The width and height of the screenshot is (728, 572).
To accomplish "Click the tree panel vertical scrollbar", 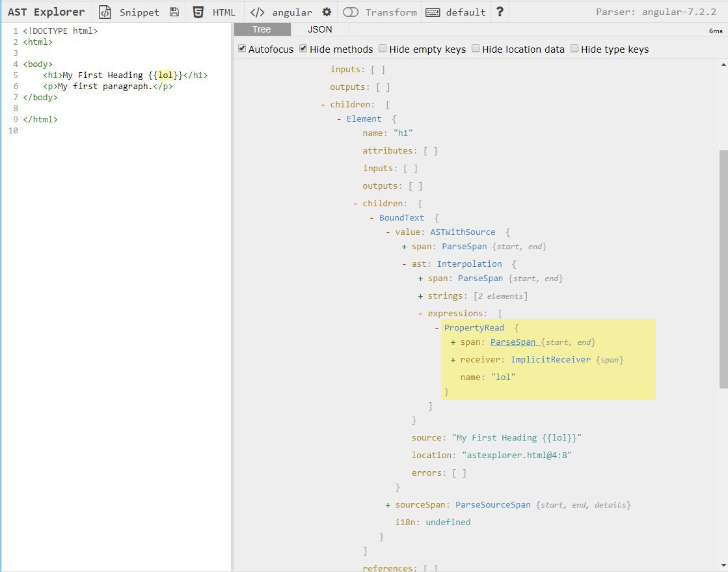I will 724,267.
